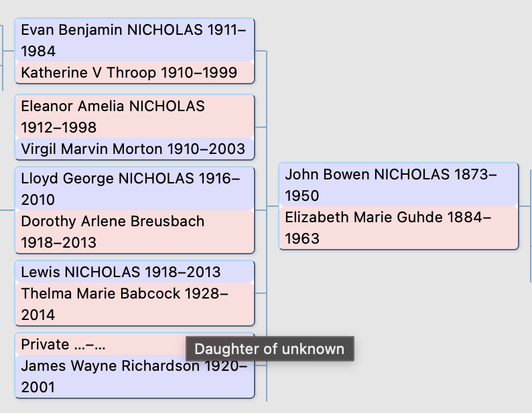Screen dimensions: 532x413
Task: Click connector line right of Eleanor Amelia box
Action: (261, 127)
